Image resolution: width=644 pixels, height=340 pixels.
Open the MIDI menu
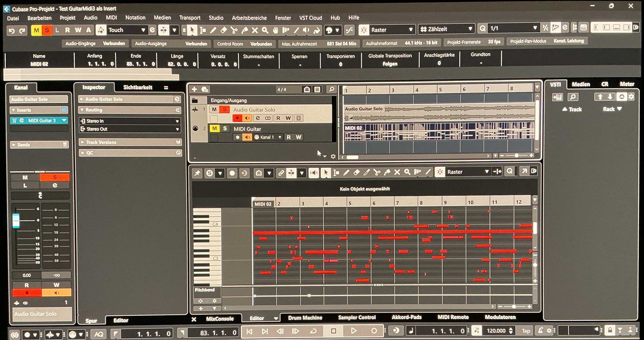tap(111, 17)
